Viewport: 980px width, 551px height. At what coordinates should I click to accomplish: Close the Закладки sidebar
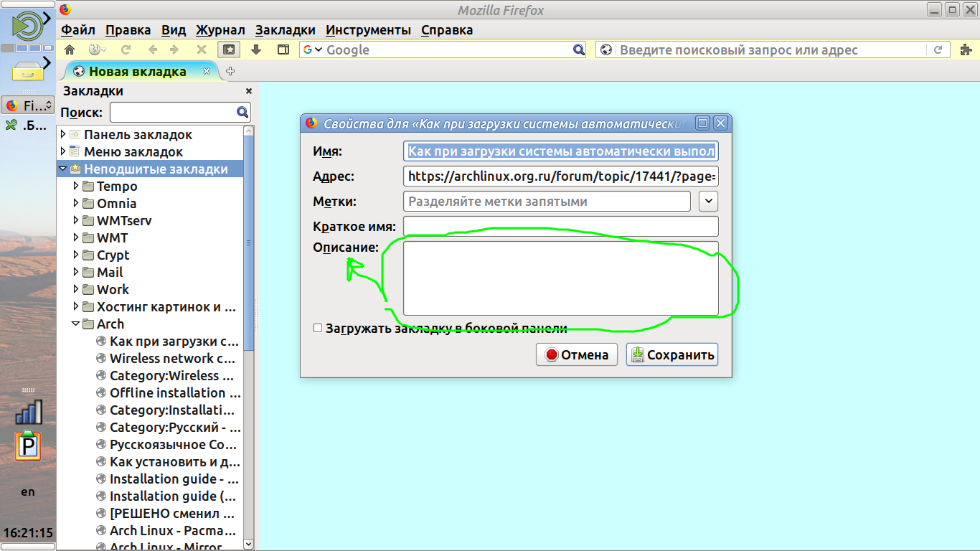249,91
